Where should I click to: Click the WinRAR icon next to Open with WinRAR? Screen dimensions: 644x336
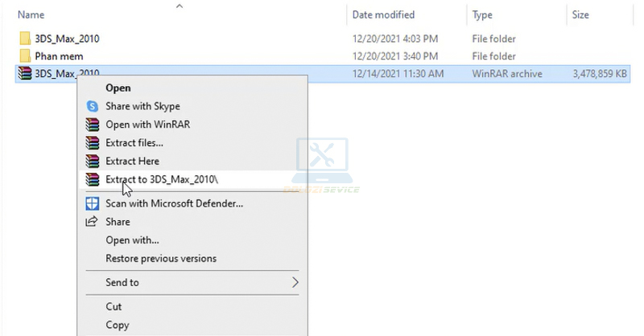click(x=92, y=125)
